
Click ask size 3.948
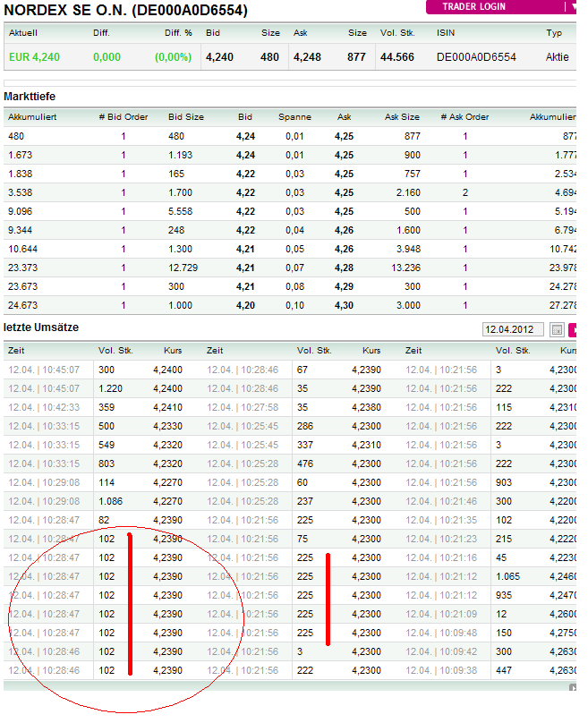click(408, 249)
